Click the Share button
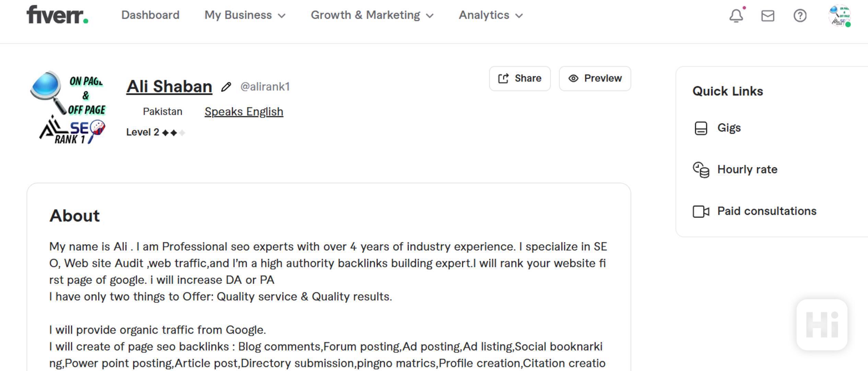The image size is (868, 371). (520, 79)
